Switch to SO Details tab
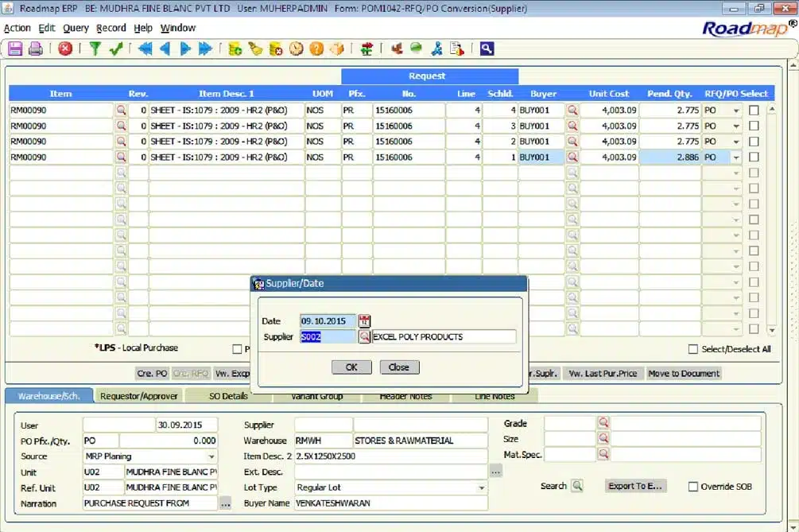This screenshot has height=532, width=799. [x=228, y=396]
